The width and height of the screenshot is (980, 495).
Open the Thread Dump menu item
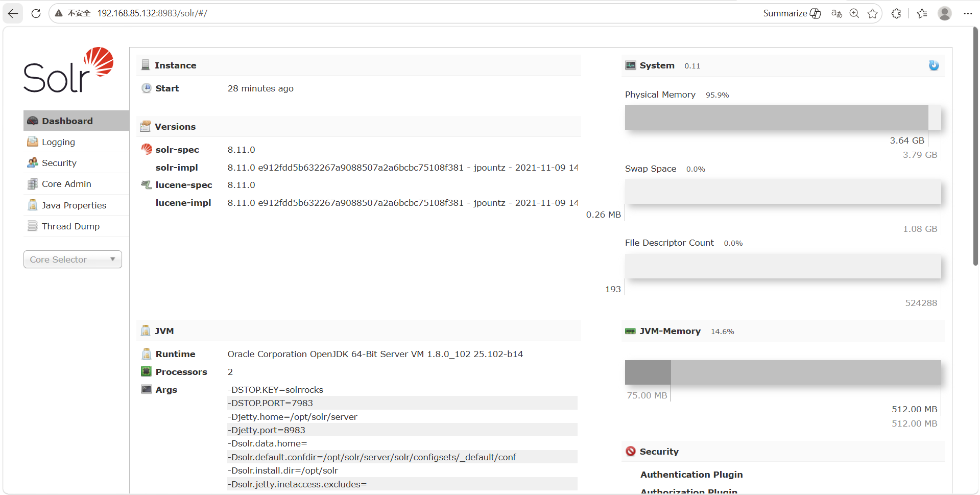point(76,226)
